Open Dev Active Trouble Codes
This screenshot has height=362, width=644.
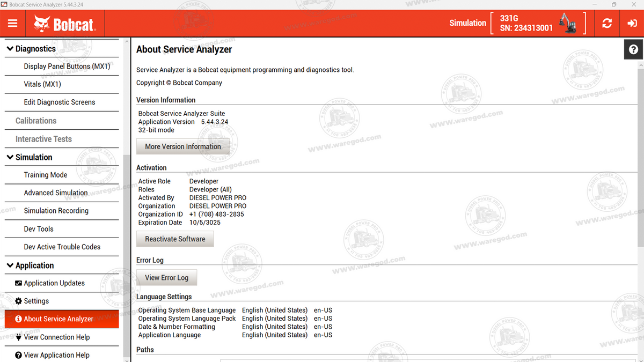pos(62,247)
